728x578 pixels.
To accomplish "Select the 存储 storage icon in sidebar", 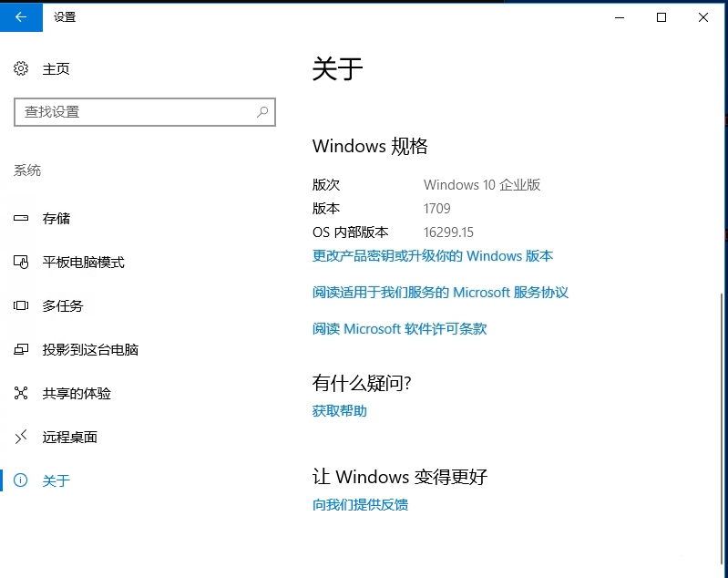I will (21, 219).
